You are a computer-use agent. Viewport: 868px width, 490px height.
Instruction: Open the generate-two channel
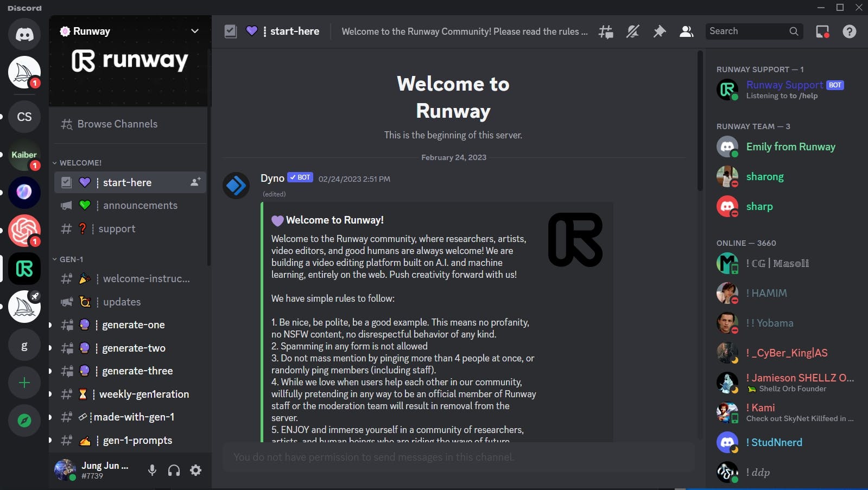[130, 348]
